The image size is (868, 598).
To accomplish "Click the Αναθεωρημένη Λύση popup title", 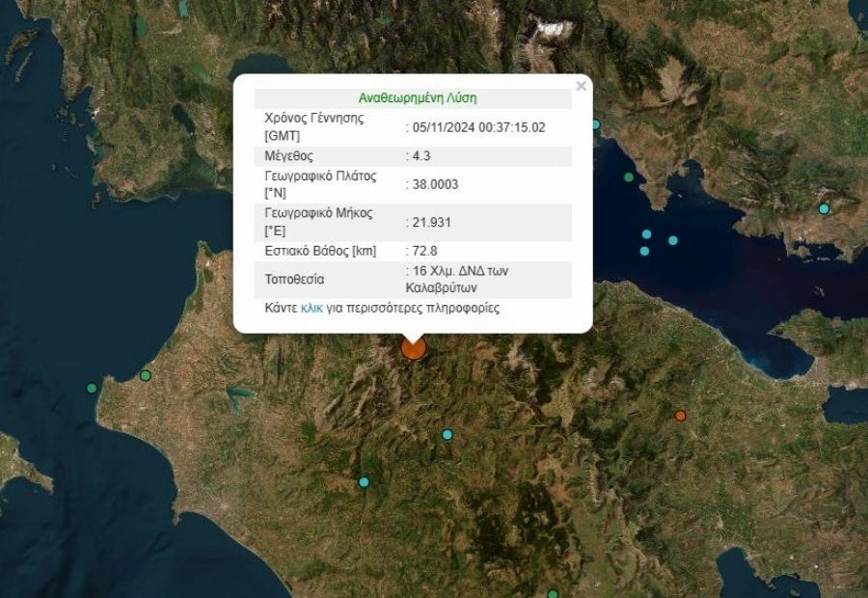I will pos(420,96).
